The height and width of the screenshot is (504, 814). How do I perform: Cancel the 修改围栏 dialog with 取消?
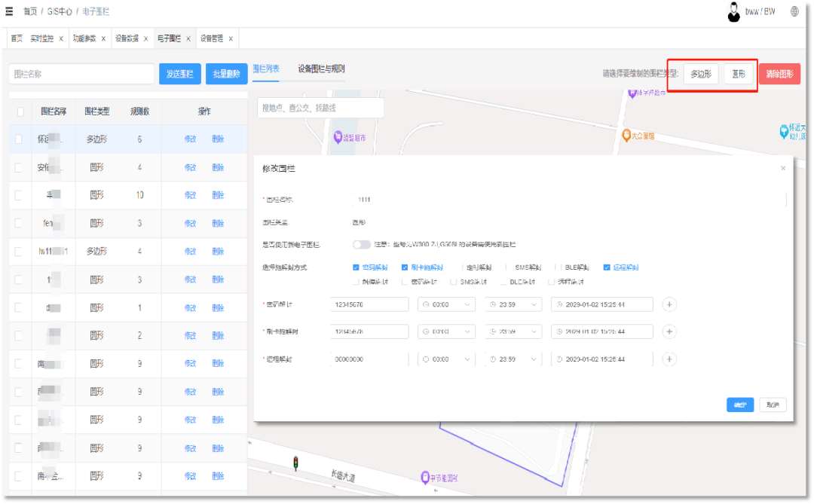(773, 405)
